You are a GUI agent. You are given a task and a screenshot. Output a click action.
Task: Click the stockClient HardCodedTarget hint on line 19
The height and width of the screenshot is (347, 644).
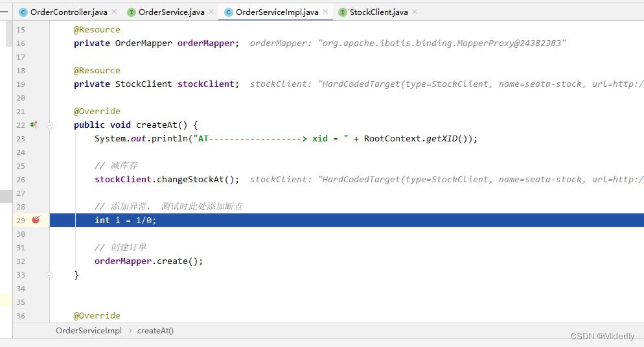pos(447,84)
